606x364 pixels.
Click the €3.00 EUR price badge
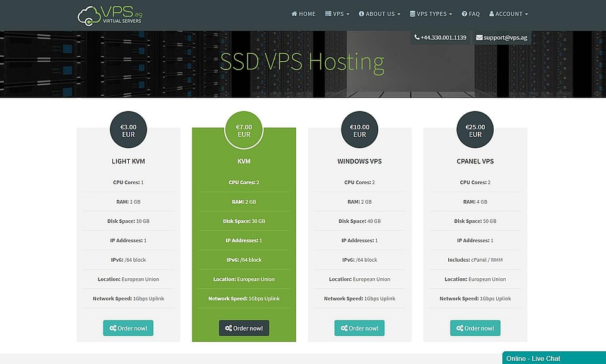(128, 130)
